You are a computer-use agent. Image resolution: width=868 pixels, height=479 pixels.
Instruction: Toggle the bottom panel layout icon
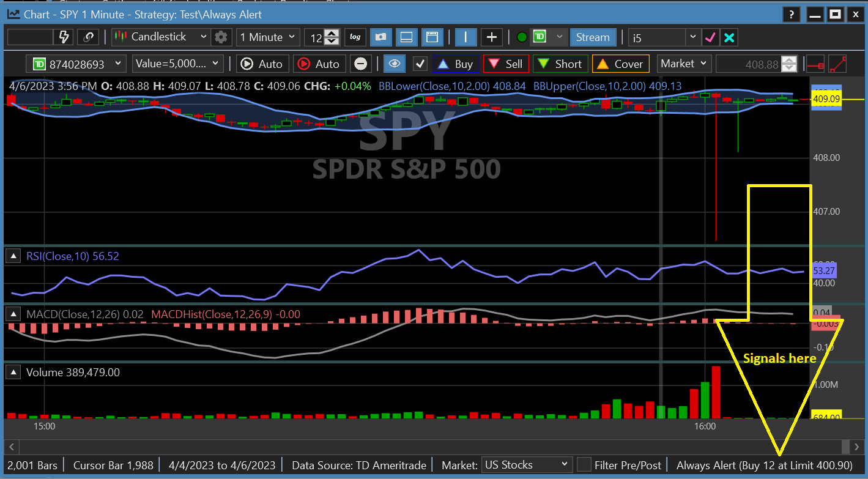pos(406,37)
